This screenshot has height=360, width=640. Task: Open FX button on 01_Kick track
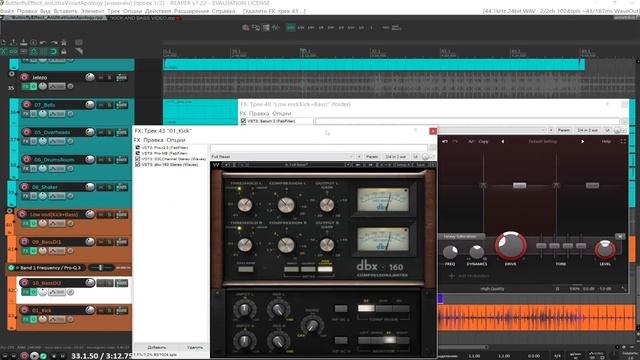click(26, 319)
